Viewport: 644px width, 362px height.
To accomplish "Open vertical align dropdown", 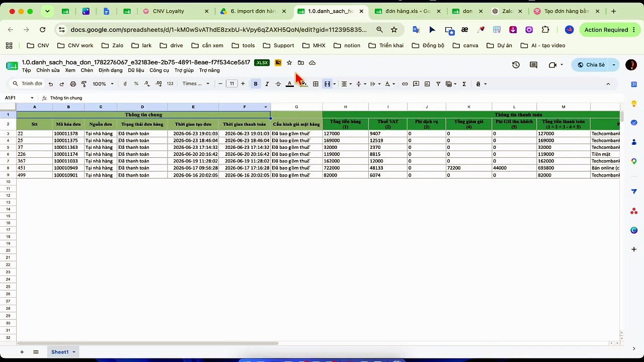I will 360,84.
